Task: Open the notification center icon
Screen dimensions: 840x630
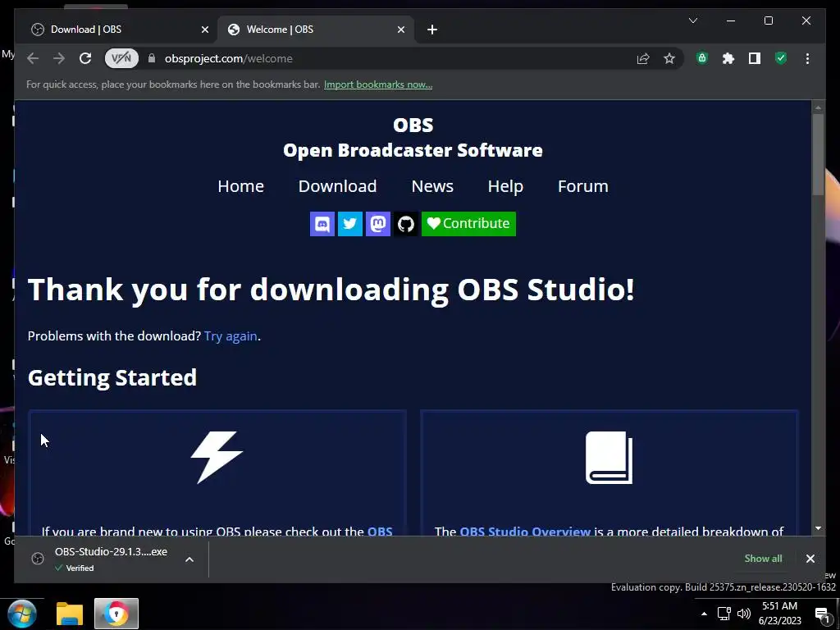Action: 822,614
